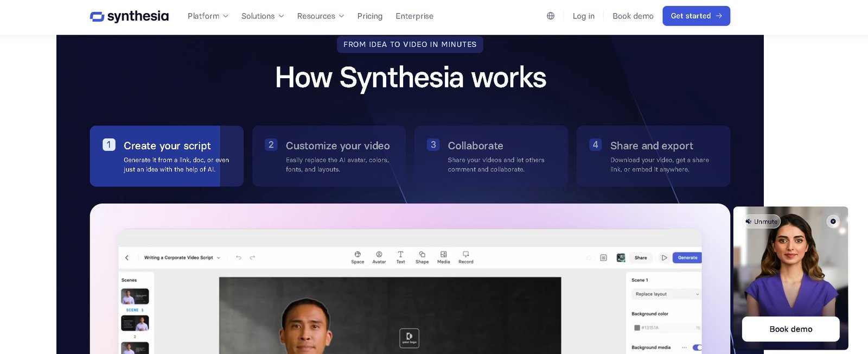Click the 'Background color' label
The image size is (868, 354).
coord(650,314)
